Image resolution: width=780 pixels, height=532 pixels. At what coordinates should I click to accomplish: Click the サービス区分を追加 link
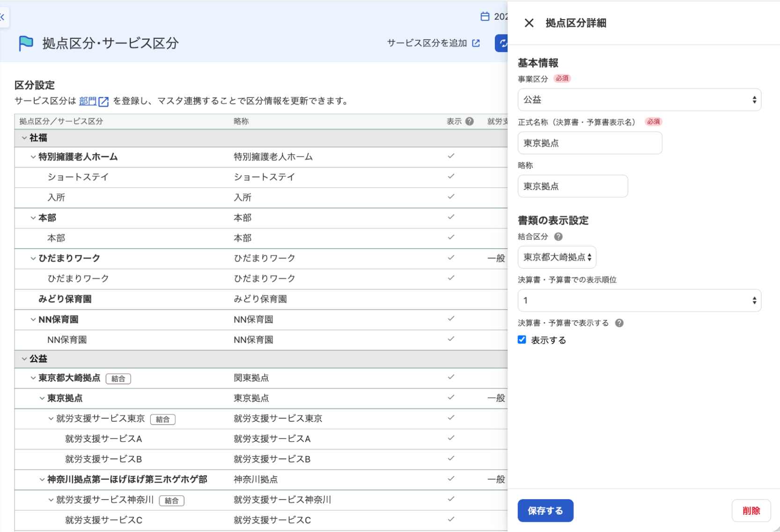pos(434,43)
